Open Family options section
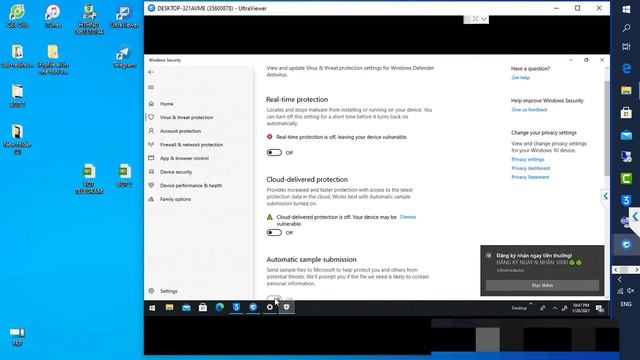The width and height of the screenshot is (640, 360). pos(175,199)
